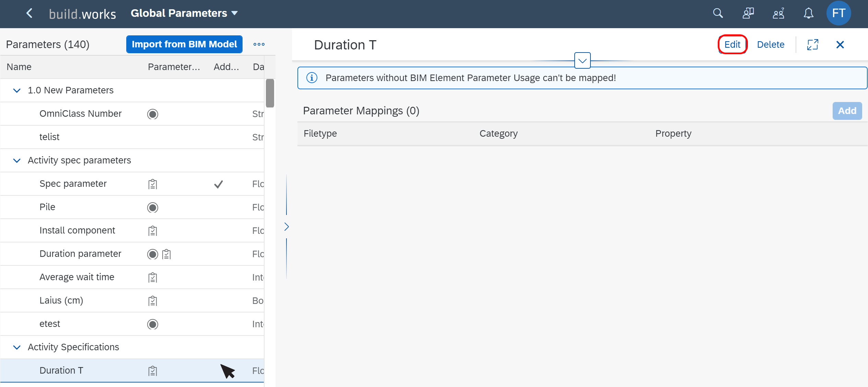Click the panel splitter arrow to expand the list
This screenshot has height=387, width=868.
[286, 227]
